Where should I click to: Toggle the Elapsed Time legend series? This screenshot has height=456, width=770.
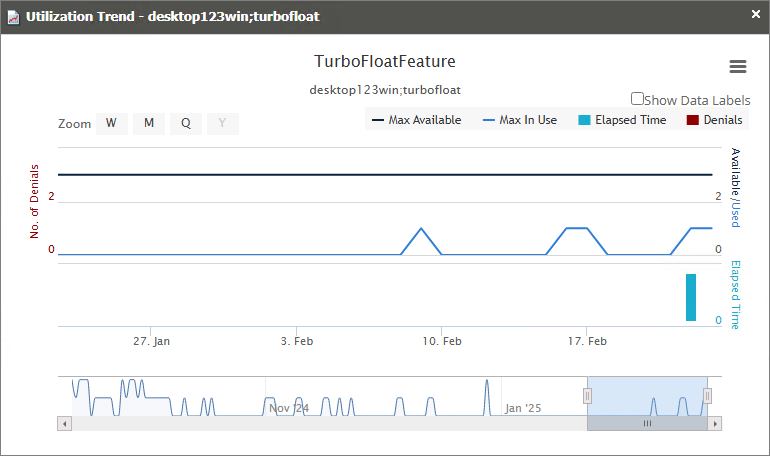click(x=622, y=120)
